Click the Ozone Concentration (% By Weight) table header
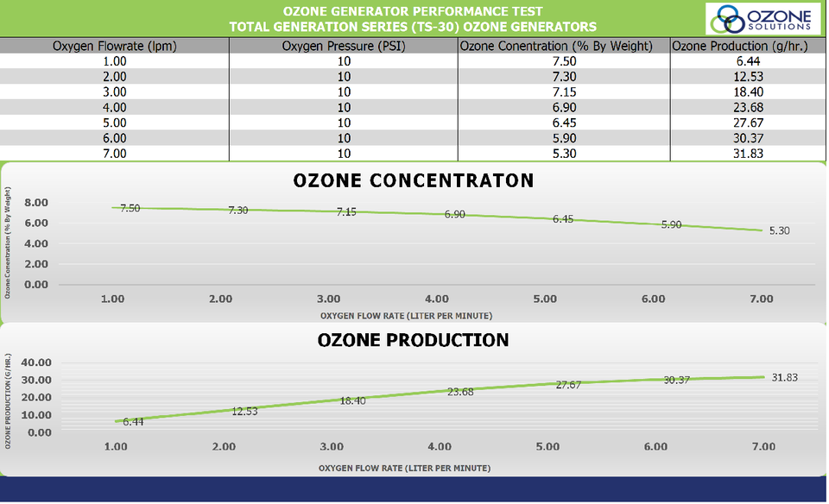The width and height of the screenshot is (829, 504). 564,46
